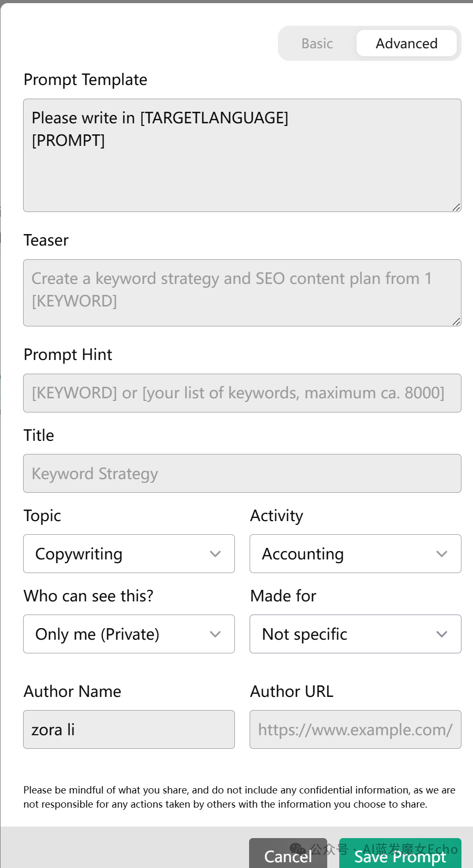This screenshot has width=473, height=868.
Task: Click the Author Name field containing zora li
Action: (x=129, y=729)
